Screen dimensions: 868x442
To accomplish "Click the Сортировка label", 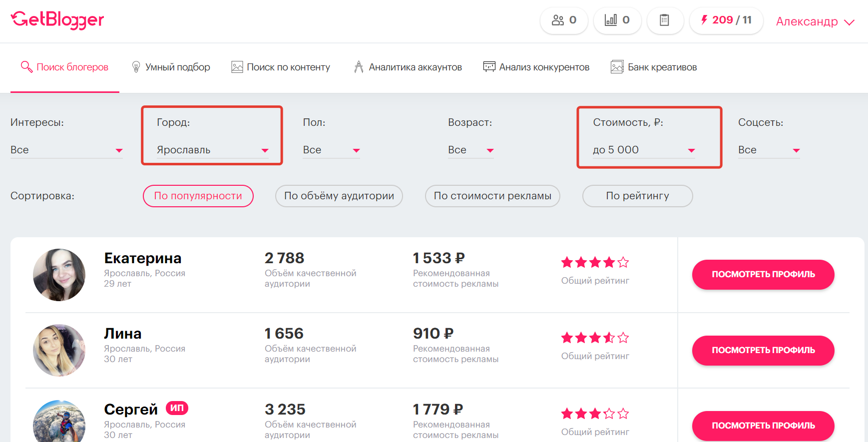I will point(42,196).
